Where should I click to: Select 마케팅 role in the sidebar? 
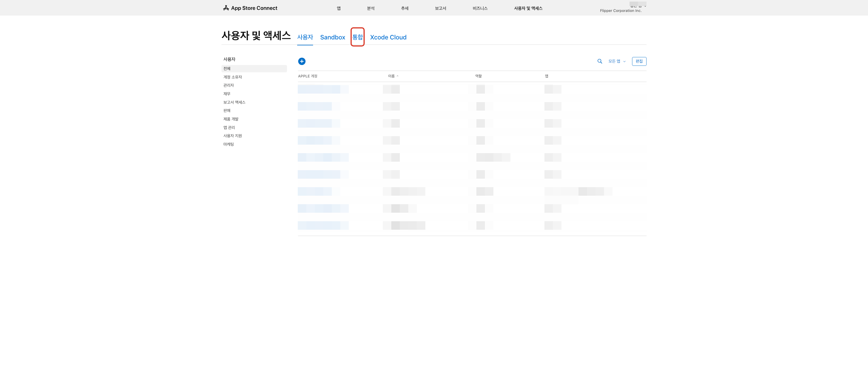pos(229,144)
